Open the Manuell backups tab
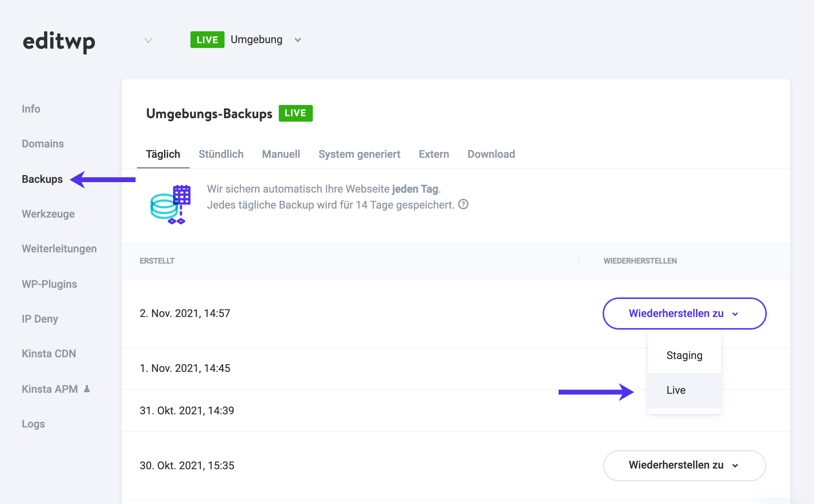 (281, 154)
